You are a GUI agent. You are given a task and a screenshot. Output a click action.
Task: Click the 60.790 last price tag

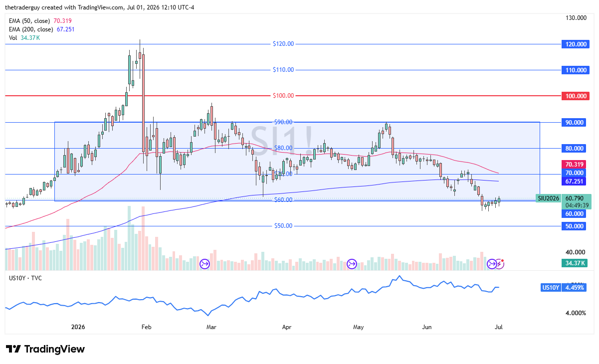point(575,198)
